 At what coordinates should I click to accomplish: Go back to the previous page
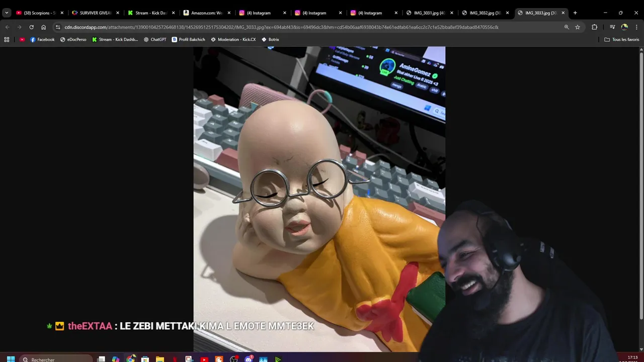[x=7, y=27]
